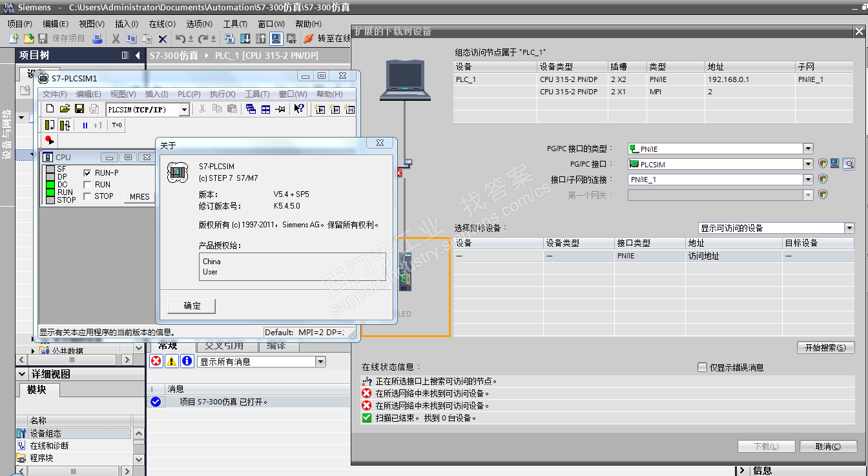The height and width of the screenshot is (476, 868).
Task: Click the 取消(C) button
Action: (x=828, y=446)
